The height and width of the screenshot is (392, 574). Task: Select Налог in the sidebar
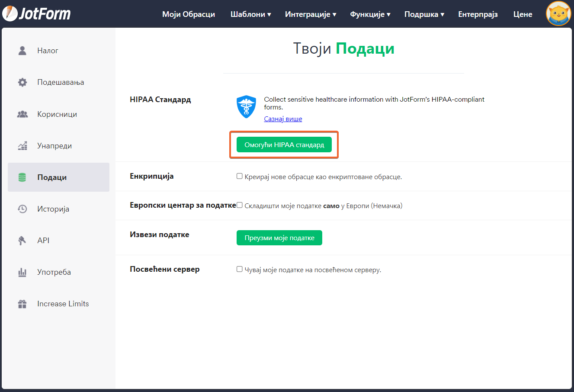[x=59, y=51]
